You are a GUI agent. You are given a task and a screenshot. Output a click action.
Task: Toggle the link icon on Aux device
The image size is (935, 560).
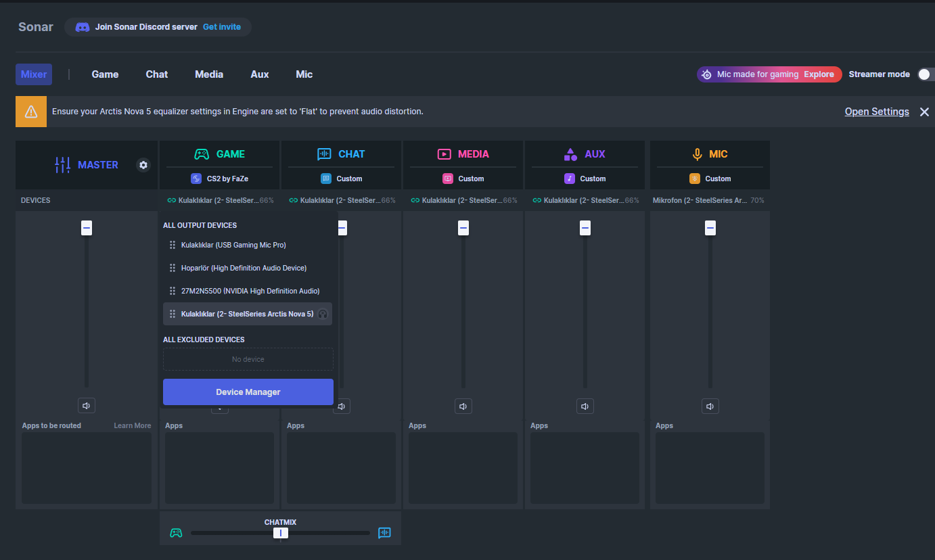(537, 200)
